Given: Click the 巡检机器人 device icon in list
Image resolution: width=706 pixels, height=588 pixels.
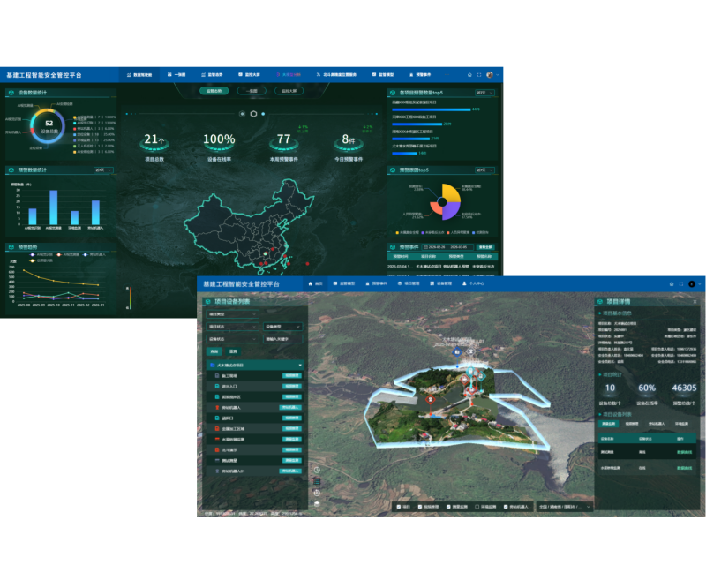Looking at the screenshot, I should tap(218, 407).
